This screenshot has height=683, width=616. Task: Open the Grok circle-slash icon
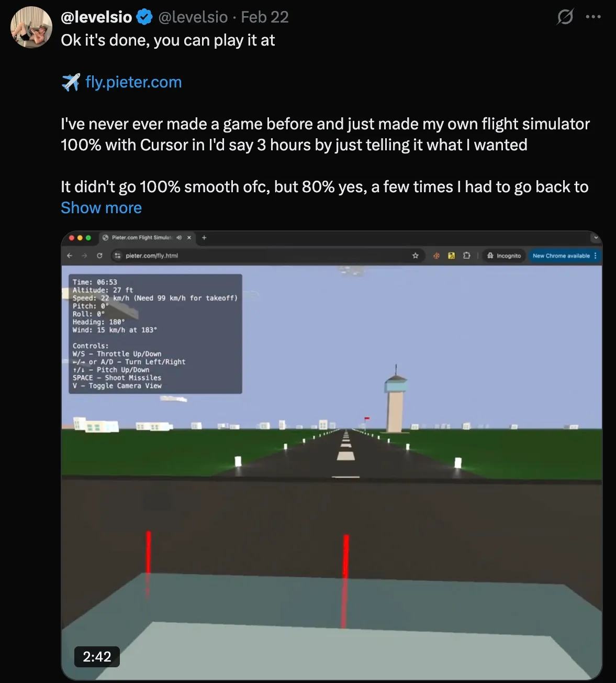[x=565, y=17]
